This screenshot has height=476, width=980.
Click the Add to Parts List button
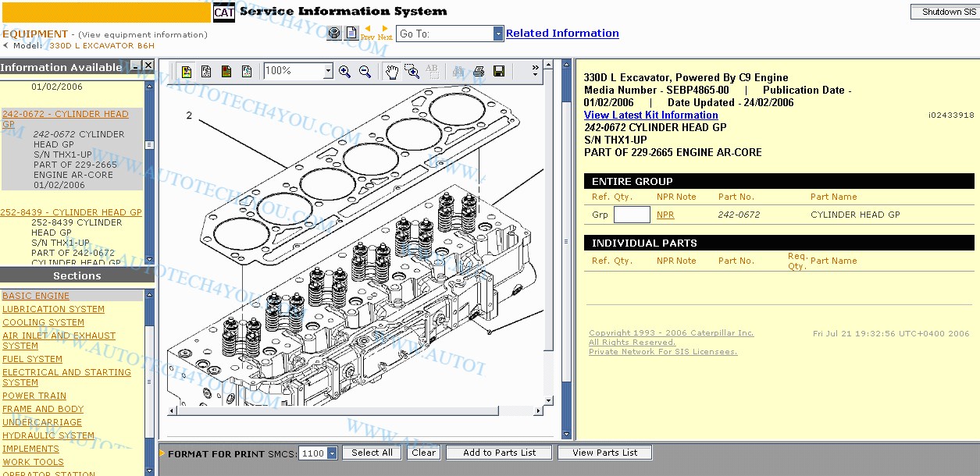pyautogui.click(x=499, y=453)
